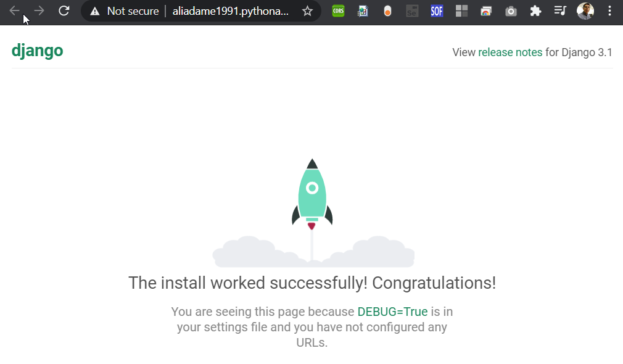The height and width of the screenshot is (364, 623).
Task: Click the orange toggle-shaped extension icon
Action: [387, 11]
